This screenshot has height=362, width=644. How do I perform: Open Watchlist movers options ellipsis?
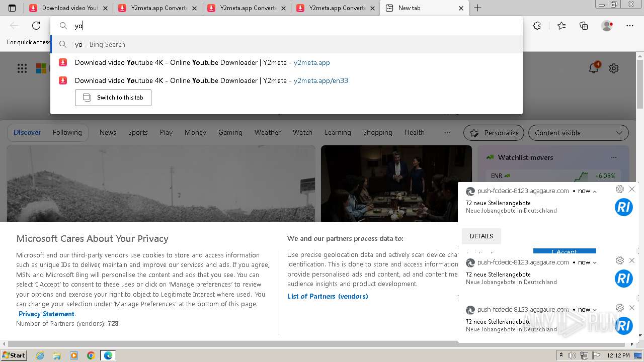[614, 157]
